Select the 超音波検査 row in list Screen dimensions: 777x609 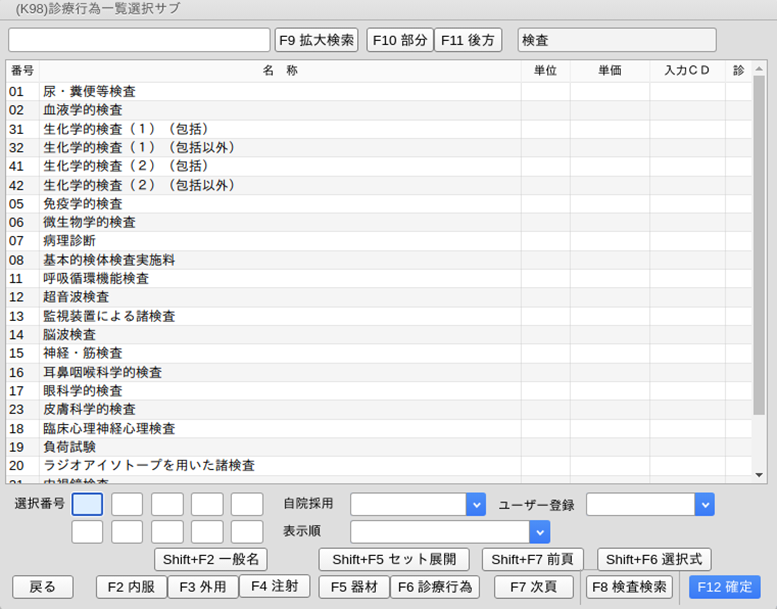click(280, 297)
